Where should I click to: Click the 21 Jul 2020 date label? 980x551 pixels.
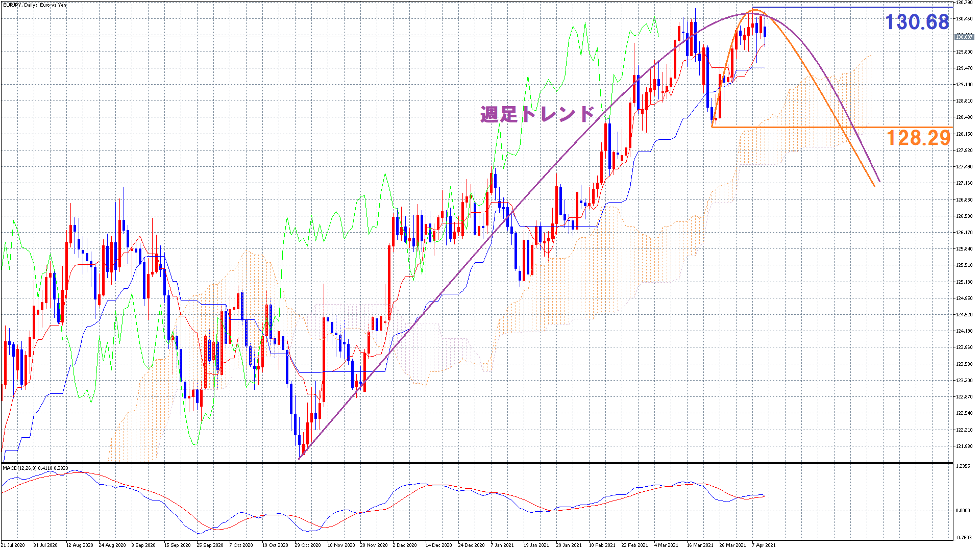point(13,545)
